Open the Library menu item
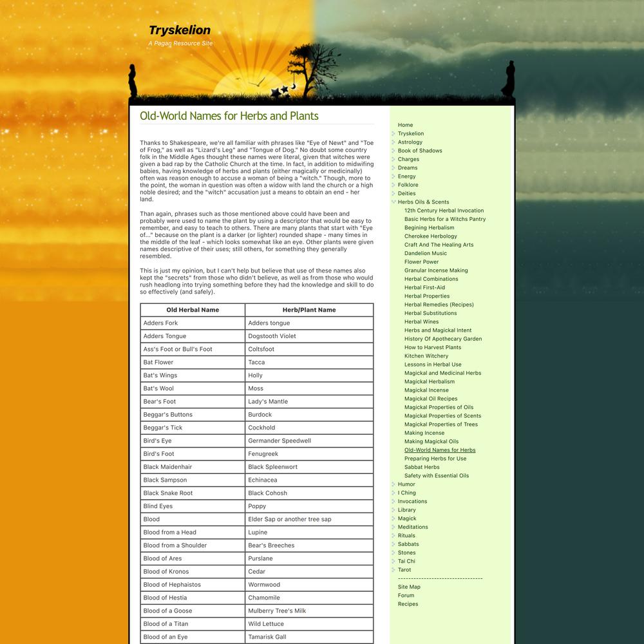The width and height of the screenshot is (644, 644). [x=406, y=509]
